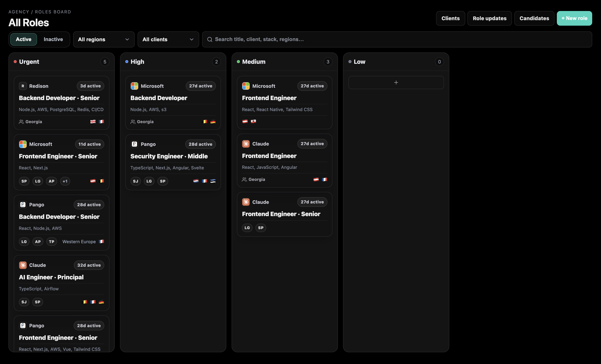This screenshot has width=601, height=364.
Task: Click Microsoft logo on Frontend Engineer · Senior card
Action: tap(23, 144)
